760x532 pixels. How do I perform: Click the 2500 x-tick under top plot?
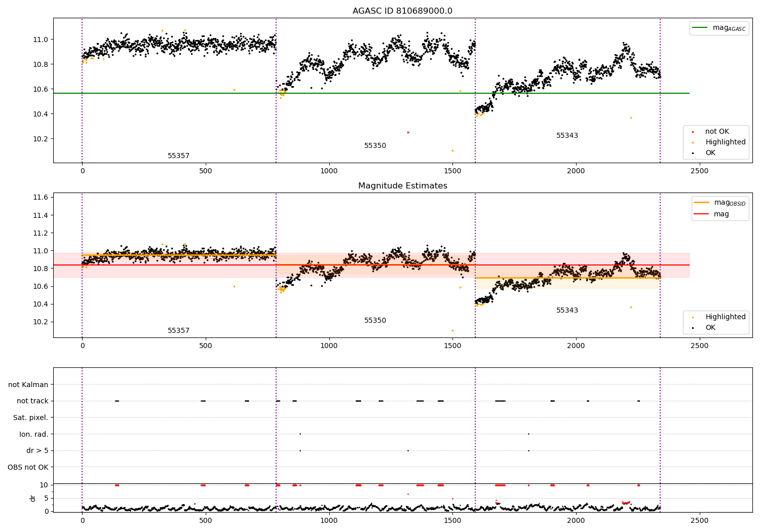tap(700, 171)
